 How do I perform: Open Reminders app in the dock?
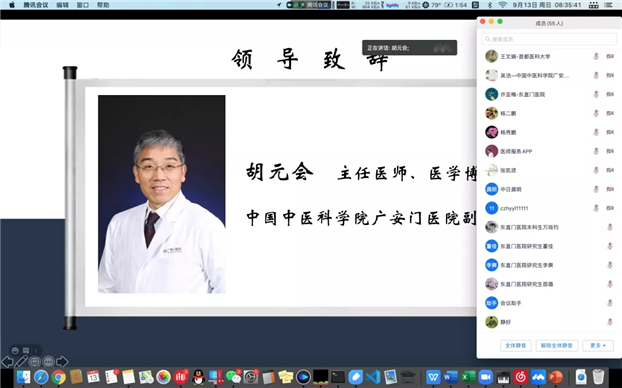coord(111,376)
